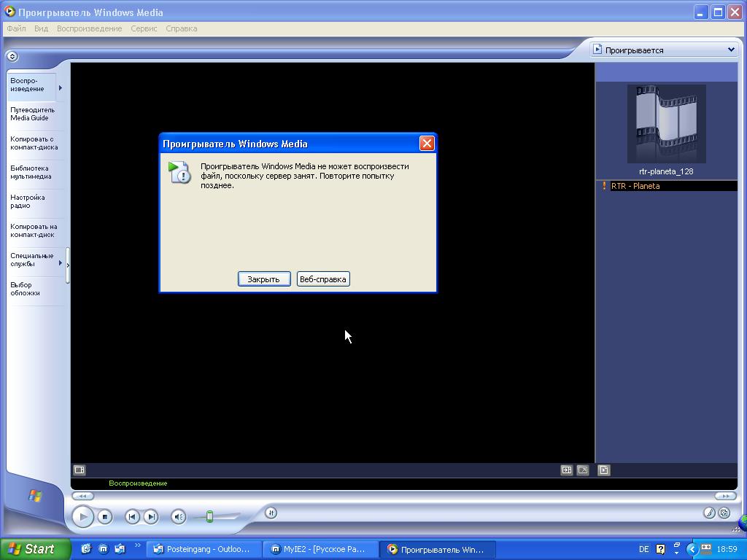
Task: Click the Воспроизведение status text
Action: tap(138, 483)
